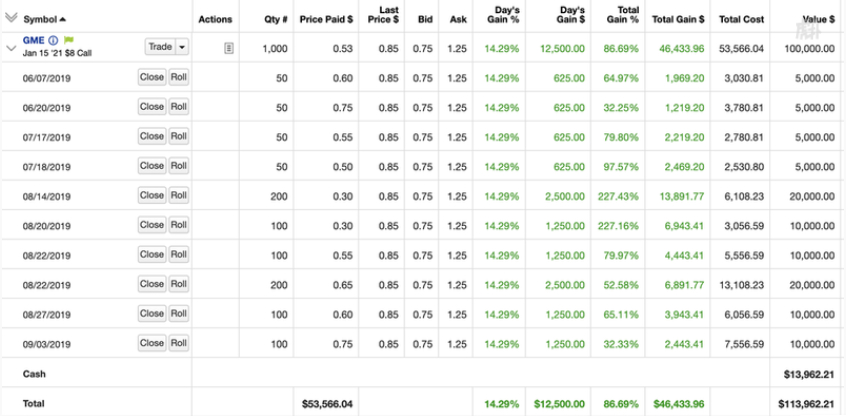Roll the 07/17/2019 lot
Viewport: 846px width, 416px height.
click(x=178, y=136)
